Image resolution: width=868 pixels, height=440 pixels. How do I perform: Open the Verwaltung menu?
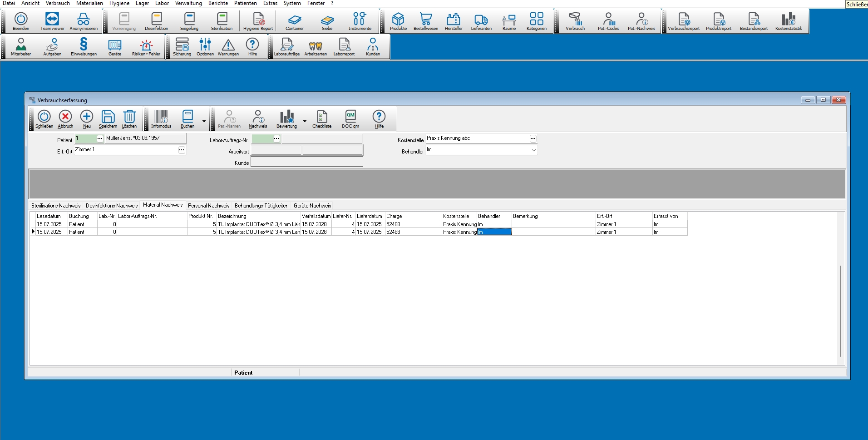(x=188, y=3)
